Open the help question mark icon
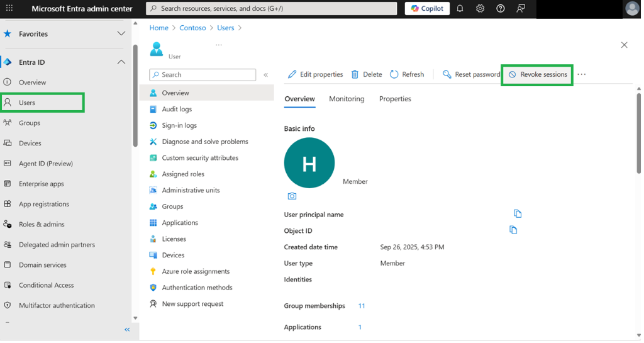 point(500,8)
